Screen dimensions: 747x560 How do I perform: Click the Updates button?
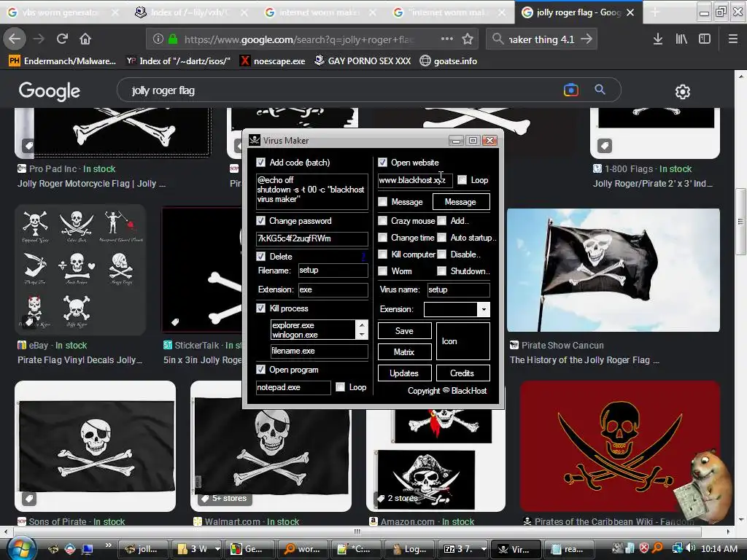404,373
